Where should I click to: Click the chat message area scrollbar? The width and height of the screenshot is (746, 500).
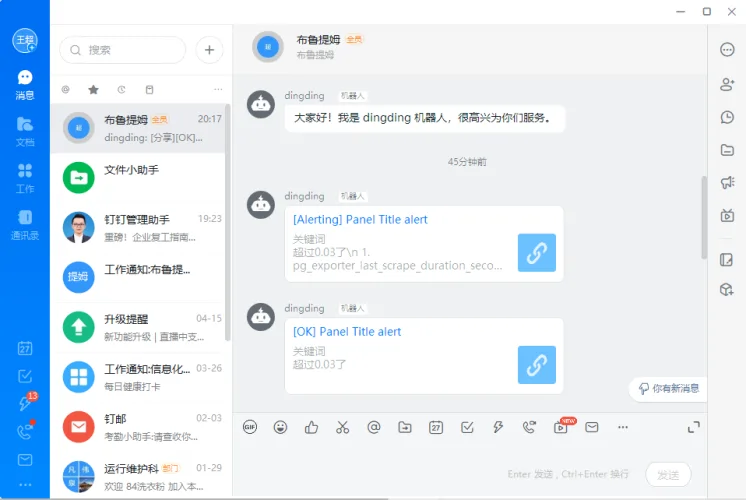pyautogui.click(x=704, y=217)
